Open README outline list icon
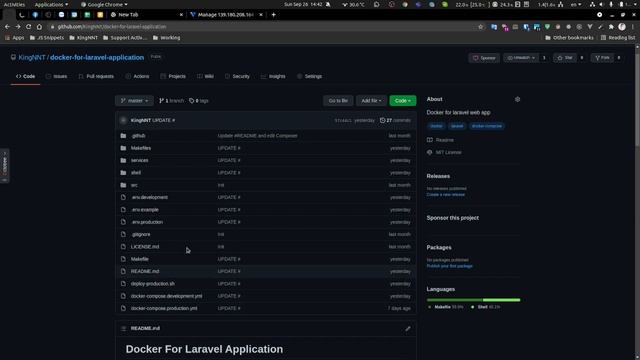640x360 pixels. pyautogui.click(x=123, y=329)
